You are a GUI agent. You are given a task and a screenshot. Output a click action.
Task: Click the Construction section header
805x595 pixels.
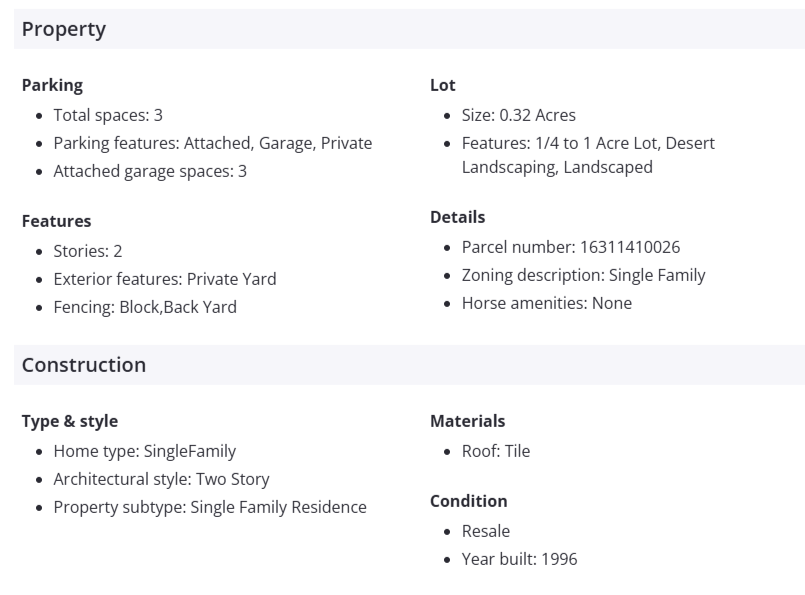pos(84,365)
